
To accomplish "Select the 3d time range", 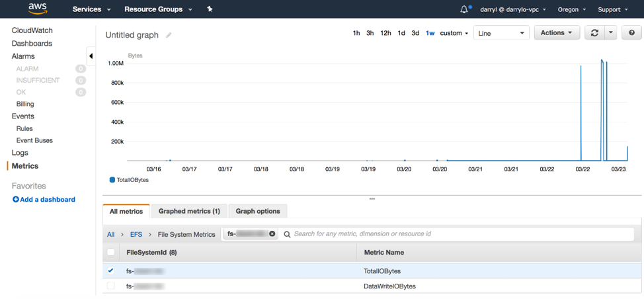I will (x=415, y=33).
